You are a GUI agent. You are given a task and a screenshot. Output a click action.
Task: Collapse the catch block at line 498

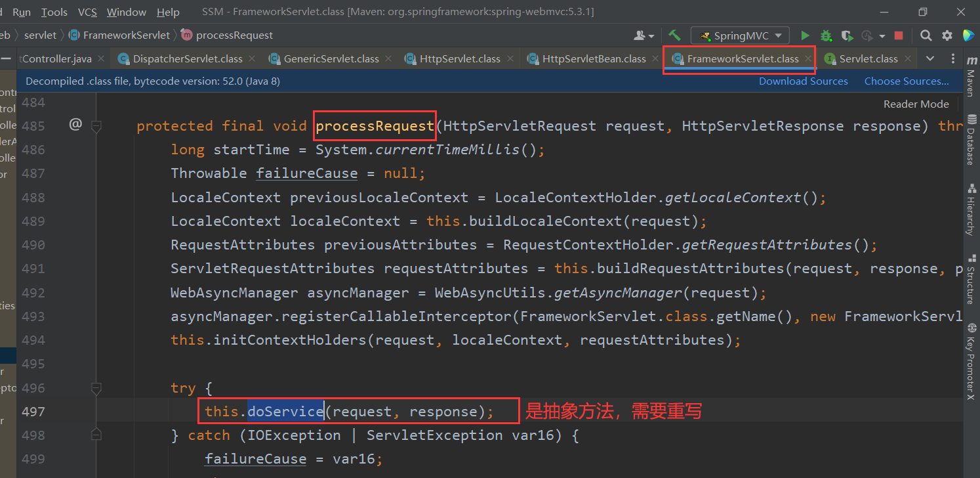pos(96,435)
